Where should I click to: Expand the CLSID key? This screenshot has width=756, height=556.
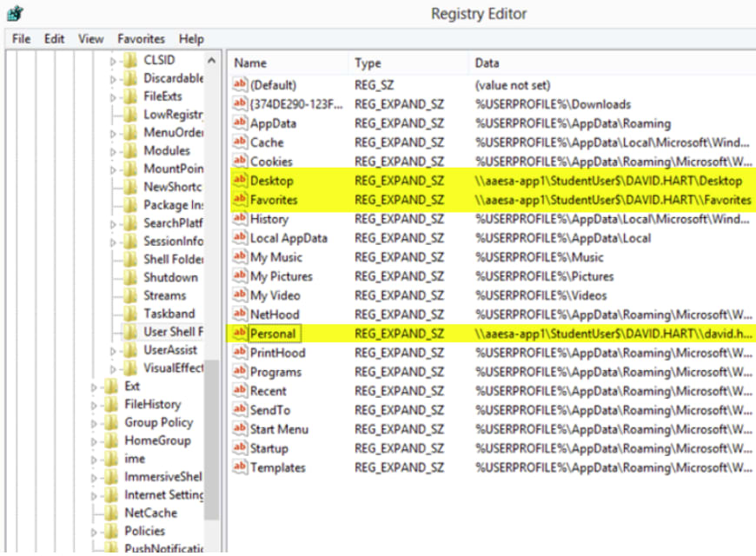click(113, 61)
